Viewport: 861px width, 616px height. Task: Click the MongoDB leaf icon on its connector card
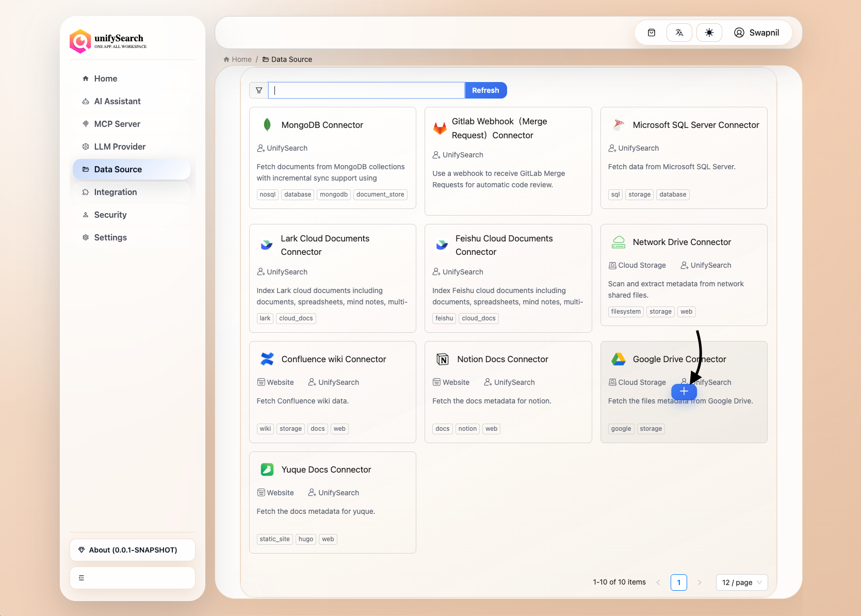click(x=267, y=125)
